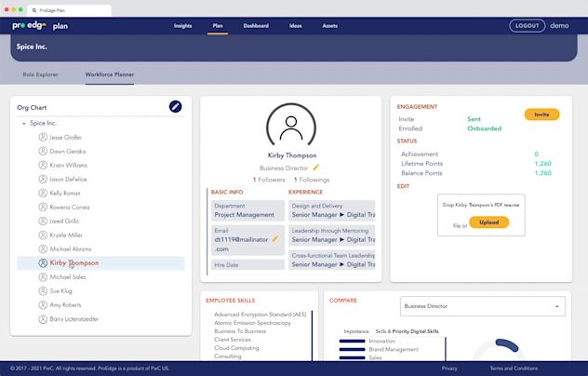
Task: Click the Org Chart edit pencil icon
Action: click(175, 107)
